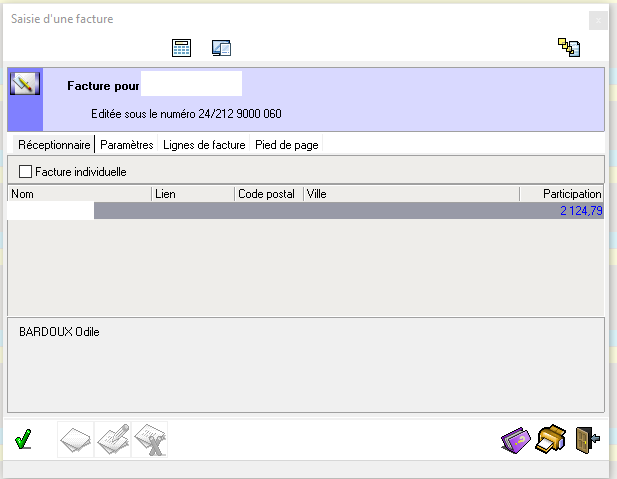This screenshot has width=617, height=479.
Task: Click the greyed delete sheet X icon
Action: (x=150, y=440)
